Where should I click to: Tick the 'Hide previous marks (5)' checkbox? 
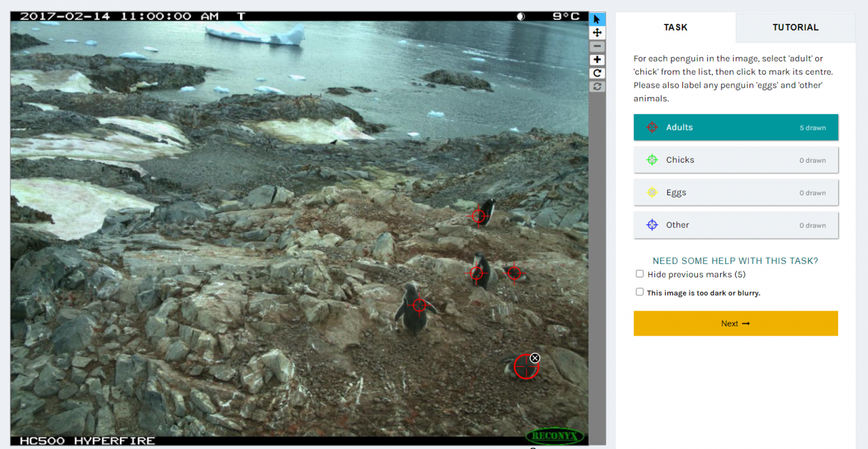[639, 274]
